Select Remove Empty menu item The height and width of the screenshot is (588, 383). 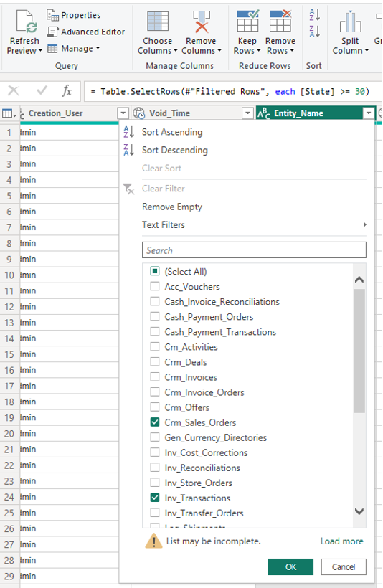pos(172,207)
